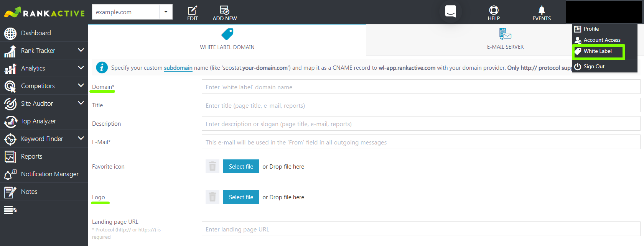The height and width of the screenshot is (246, 644).
Task: Click the Competitors magnifier icon
Action: pos(10,86)
